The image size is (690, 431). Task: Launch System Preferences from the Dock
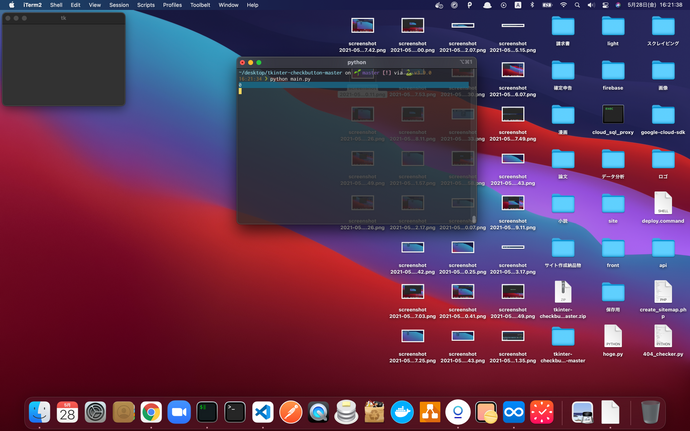coord(95,413)
